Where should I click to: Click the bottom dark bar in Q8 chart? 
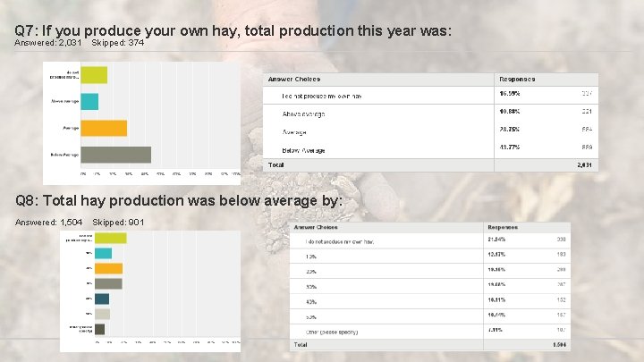click(99, 329)
